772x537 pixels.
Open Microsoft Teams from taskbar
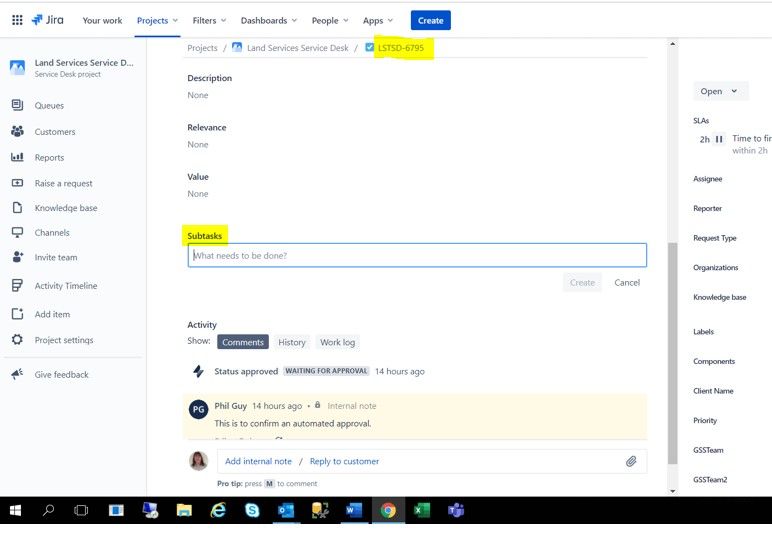[x=456, y=510]
